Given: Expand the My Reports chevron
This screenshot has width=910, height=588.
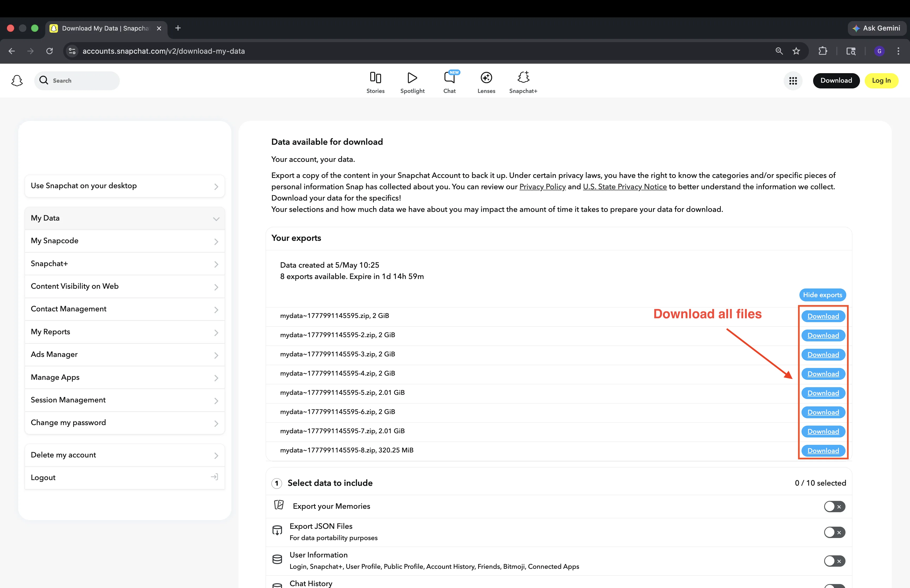Looking at the screenshot, I should 216,333.
